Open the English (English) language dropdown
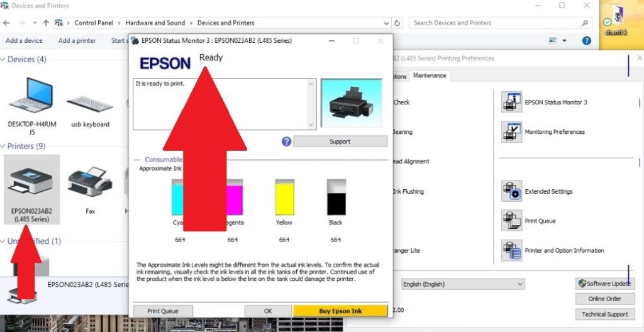Image resolution: width=644 pixels, height=332 pixels. pos(463,284)
